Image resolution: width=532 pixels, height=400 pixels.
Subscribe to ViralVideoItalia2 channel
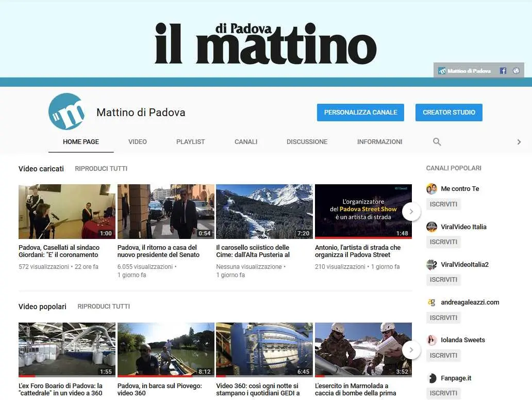tap(443, 279)
